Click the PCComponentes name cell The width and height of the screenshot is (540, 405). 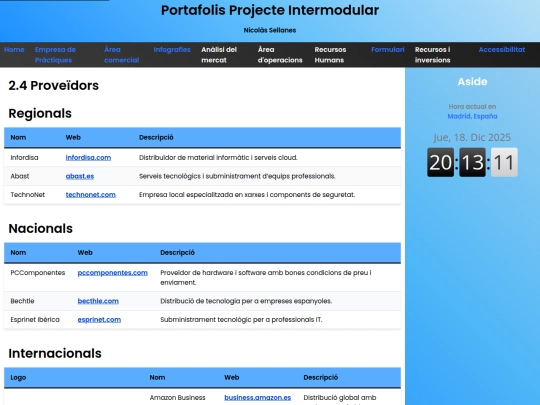click(x=38, y=273)
